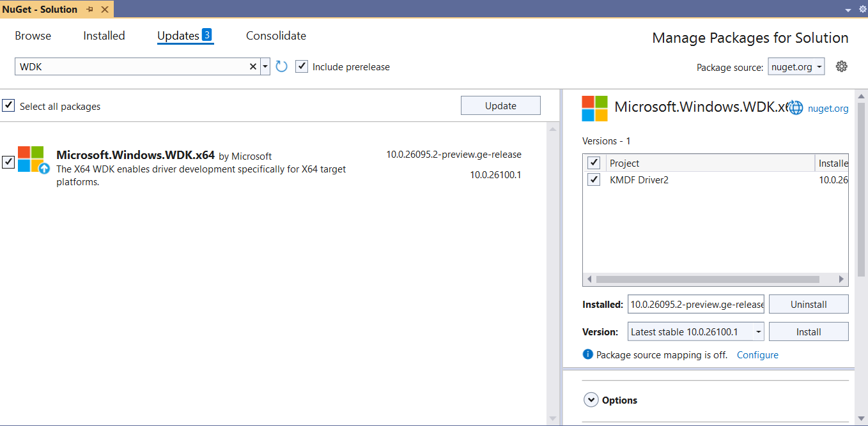Image resolution: width=868 pixels, height=426 pixels.
Task: Click the updates count badge 3
Action: click(206, 35)
